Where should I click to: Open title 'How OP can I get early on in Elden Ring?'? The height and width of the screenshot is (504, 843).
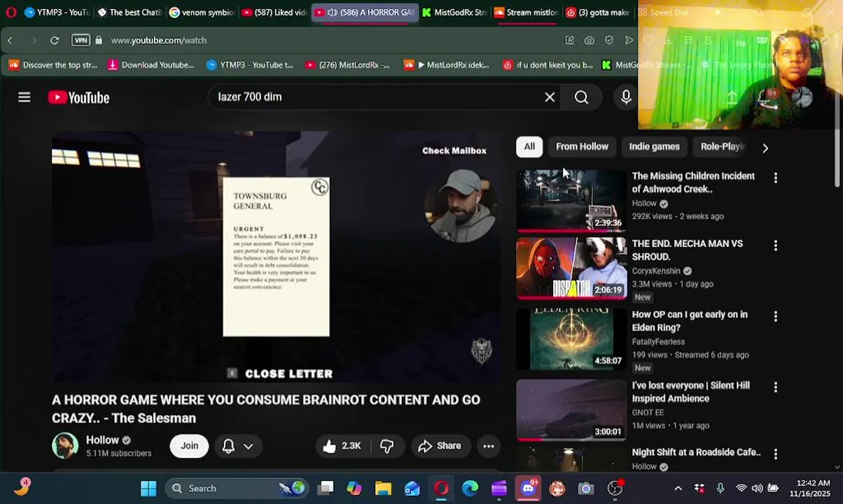(690, 321)
